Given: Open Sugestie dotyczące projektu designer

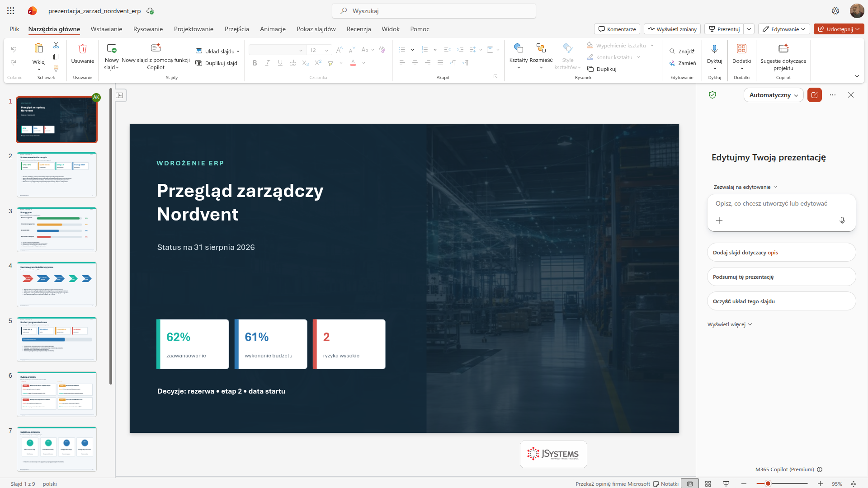Looking at the screenshot, I should pos(783,48).
